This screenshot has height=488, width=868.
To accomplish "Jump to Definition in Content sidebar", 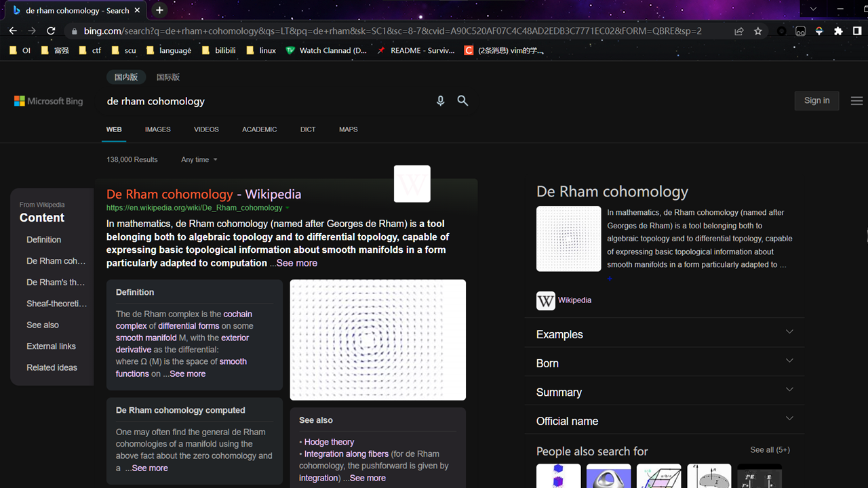I will click(x=44, y=240).
